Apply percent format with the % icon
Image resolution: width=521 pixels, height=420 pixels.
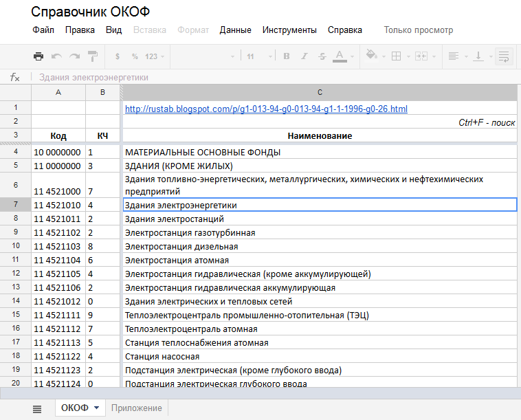[135, 56]
